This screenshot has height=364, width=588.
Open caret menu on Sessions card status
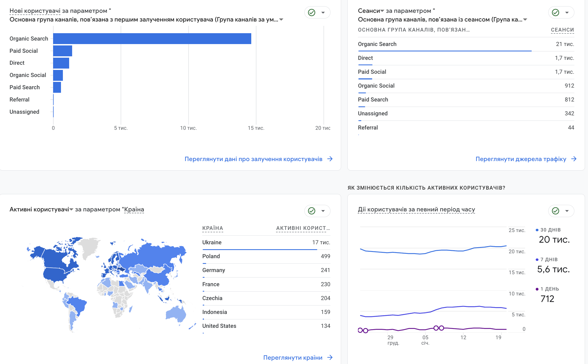567,13
